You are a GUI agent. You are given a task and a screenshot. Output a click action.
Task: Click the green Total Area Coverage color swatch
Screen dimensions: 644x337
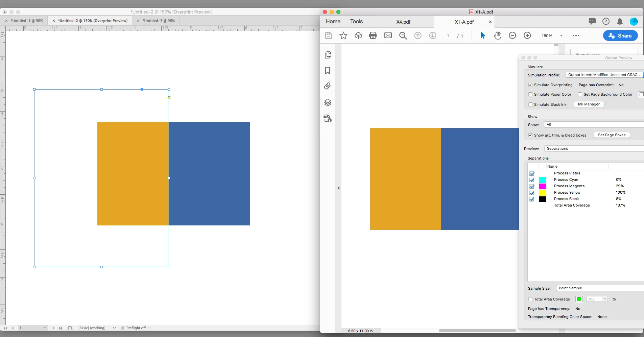(579, 299)
